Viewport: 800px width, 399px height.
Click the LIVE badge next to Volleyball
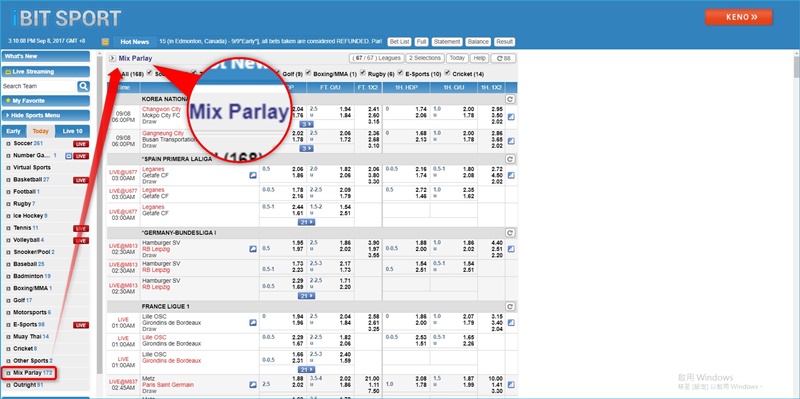point(81,241)
